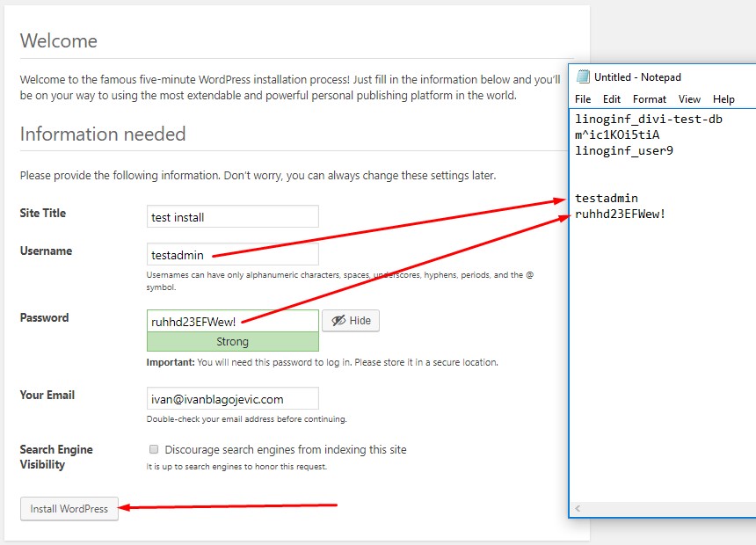
Task: Open the Notepad Edit menu
Action: [x=611, y=99]
